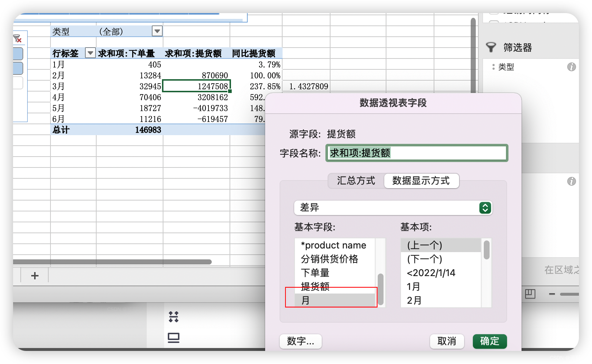Click the 4月 row label
The height and width of the screenshot is (364, 592).
tap(58, 97)
